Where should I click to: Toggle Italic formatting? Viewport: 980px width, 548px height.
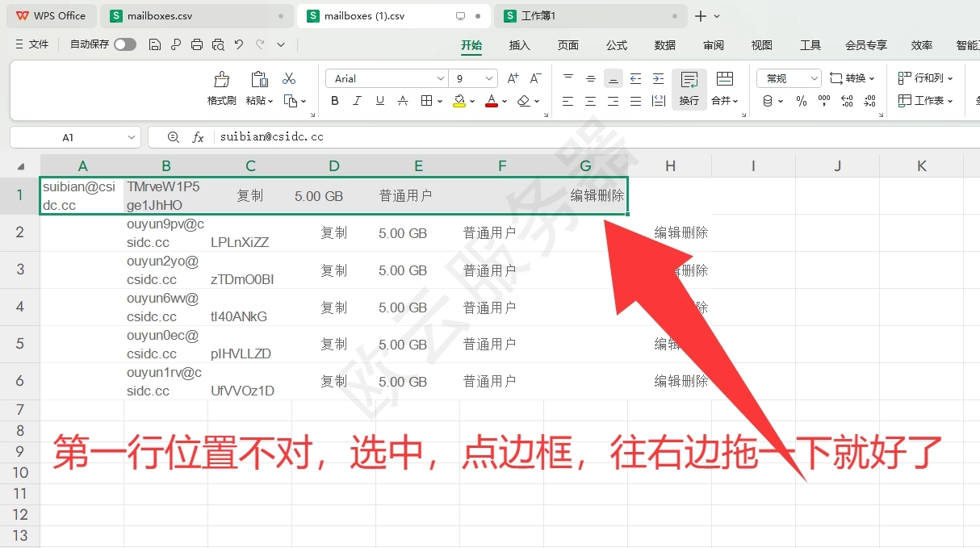click(x=358, y=101)
